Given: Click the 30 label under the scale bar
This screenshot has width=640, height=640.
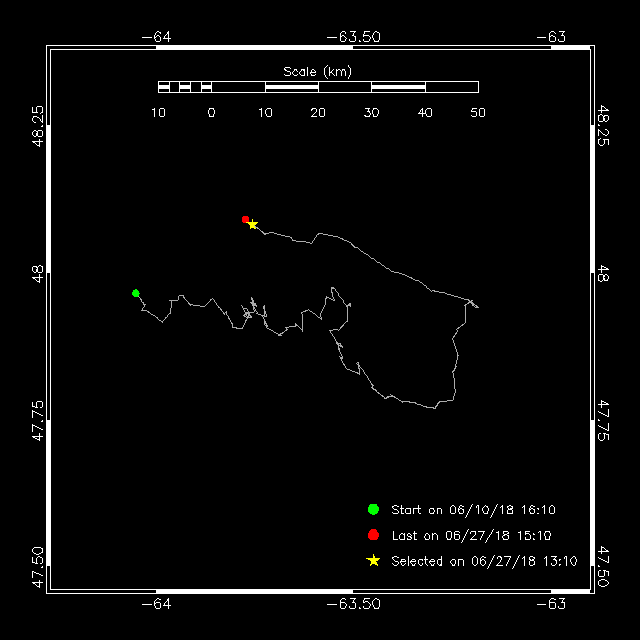Looking at the screenshot, I should point(371,113).
